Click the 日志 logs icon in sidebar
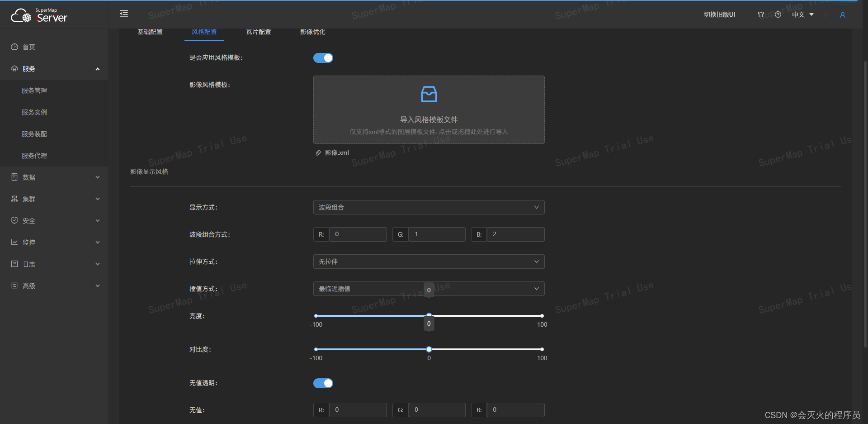This screenshot has width=868, height=424. [14, 264]
